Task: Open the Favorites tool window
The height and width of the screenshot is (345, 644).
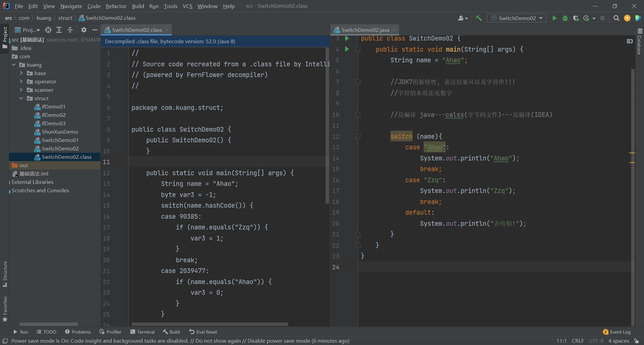Action: coord(5,309)
